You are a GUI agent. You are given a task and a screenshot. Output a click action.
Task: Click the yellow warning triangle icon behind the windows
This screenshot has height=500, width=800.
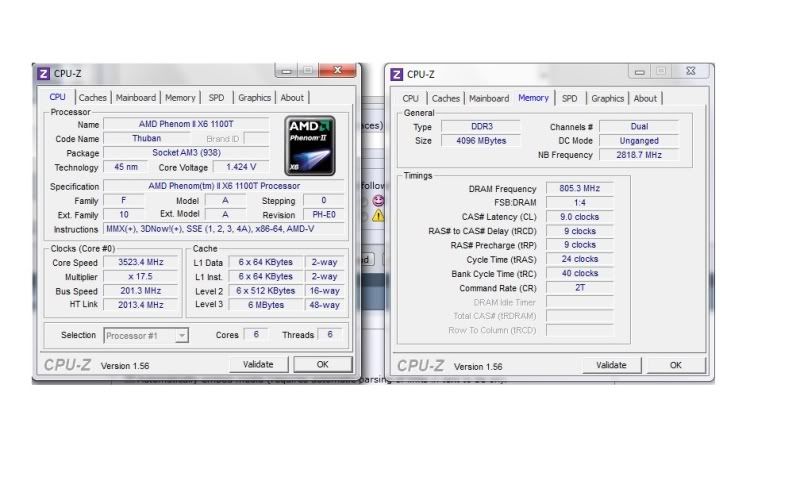tap(378, 216)
